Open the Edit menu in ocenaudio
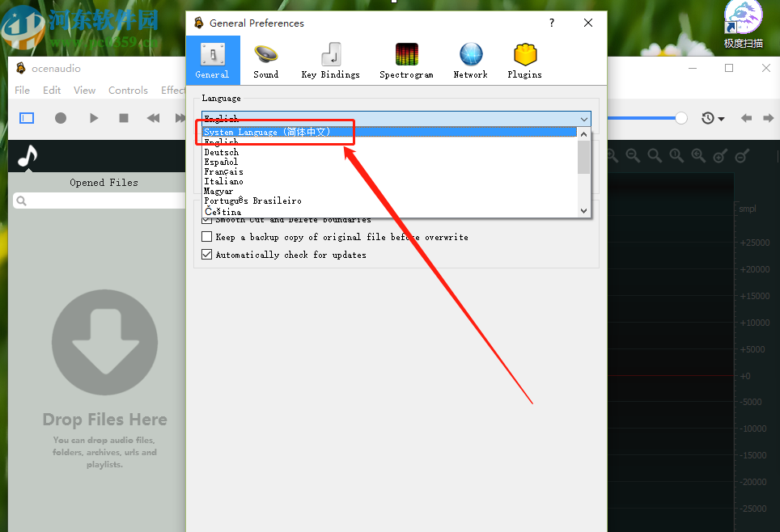This screenshot has height=532, width=780. (52, 90)
